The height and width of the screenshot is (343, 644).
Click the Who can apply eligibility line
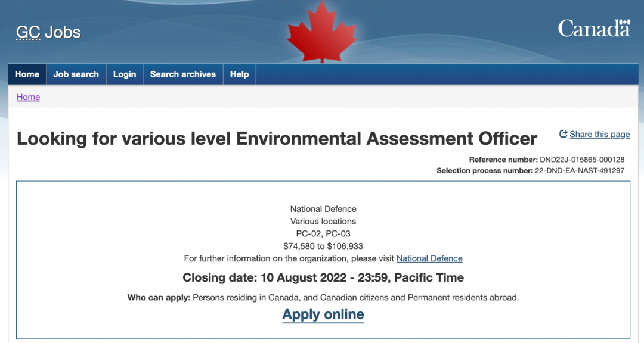click(323, 298)
